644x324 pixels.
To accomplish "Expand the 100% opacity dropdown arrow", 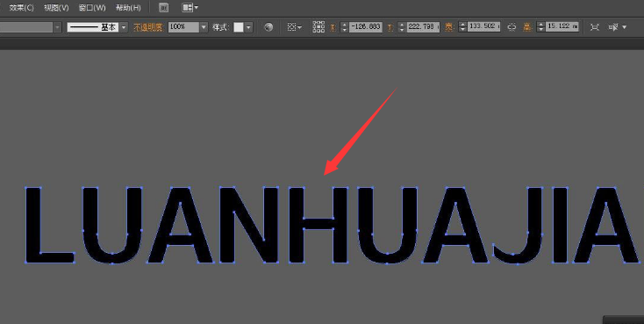I will point(204,27).
